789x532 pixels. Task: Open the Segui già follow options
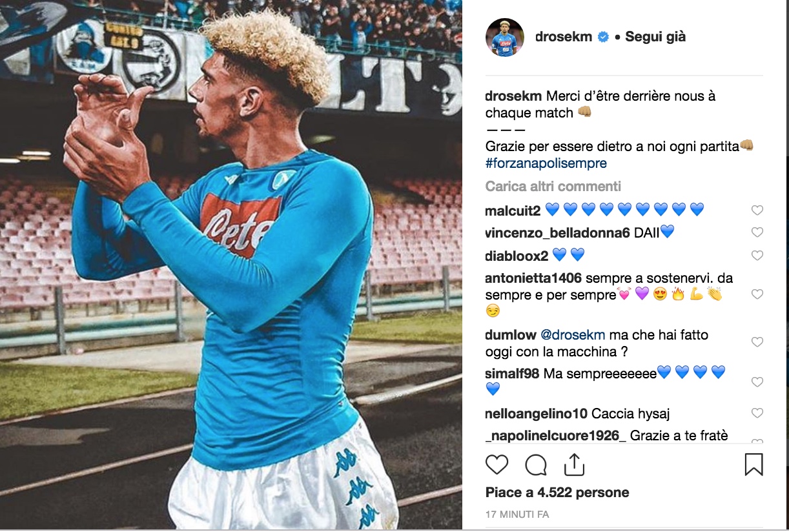click(x=655, y=37)
